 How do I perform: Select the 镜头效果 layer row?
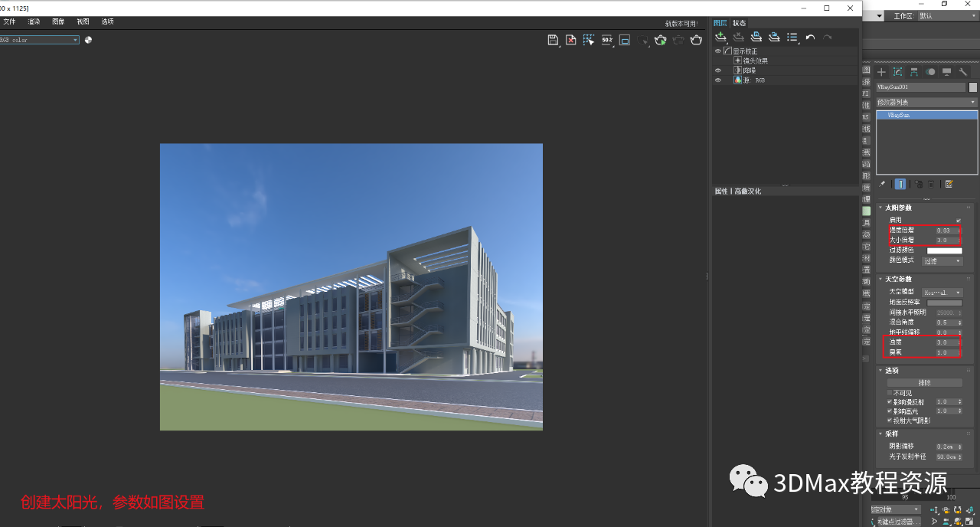coord(785,61)
